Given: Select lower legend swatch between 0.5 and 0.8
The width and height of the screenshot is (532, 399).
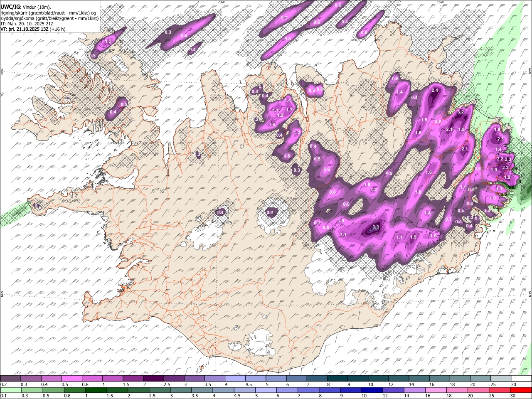Looking at the screenshot, I should (x=54, y=390).
